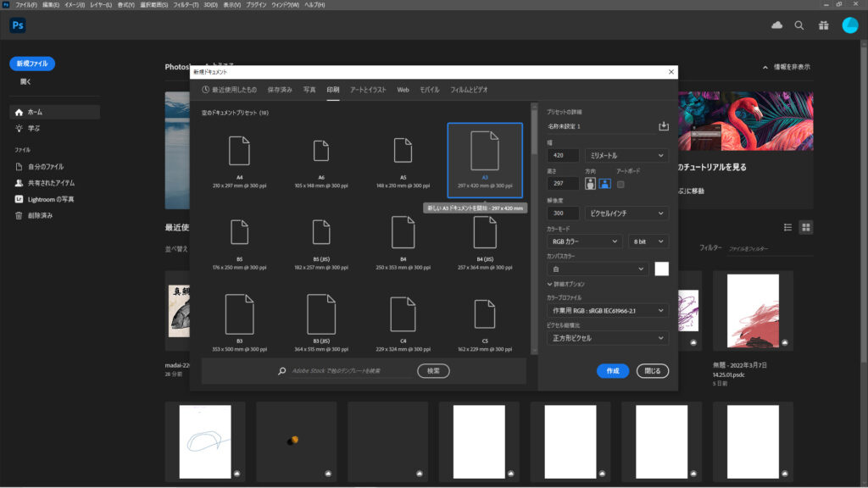The width and height of the screenshot is (868, 488).
Task: Open the canvas color 白 dropdown
Action: click(x=598, y=269)
